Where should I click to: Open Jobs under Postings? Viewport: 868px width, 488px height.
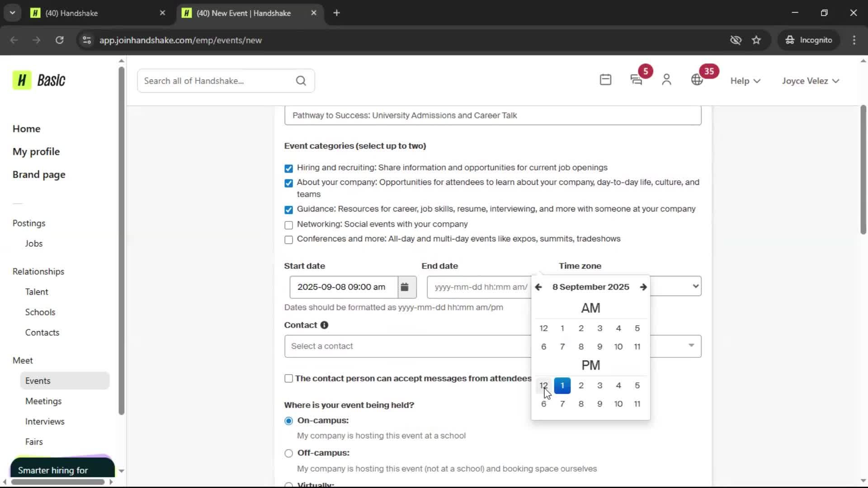click(34, 244)
